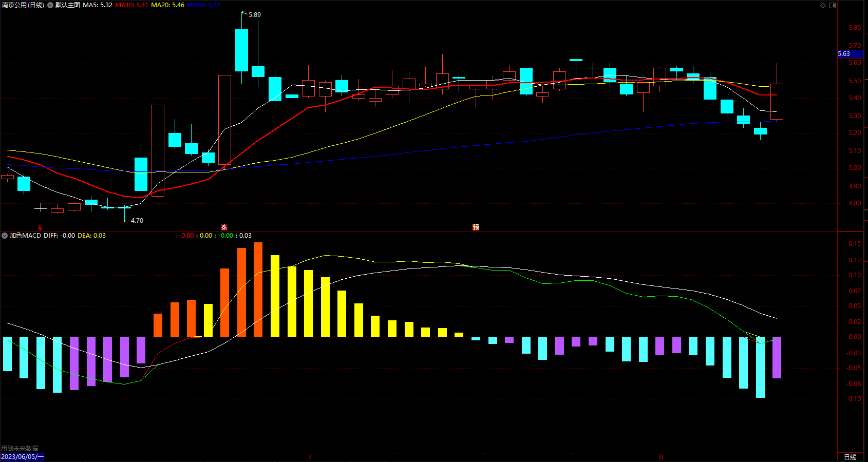Viewport: 868px width, 462px height.
Task: Click the 用到未来数据 notice text
Action: [x=20, y=448]
